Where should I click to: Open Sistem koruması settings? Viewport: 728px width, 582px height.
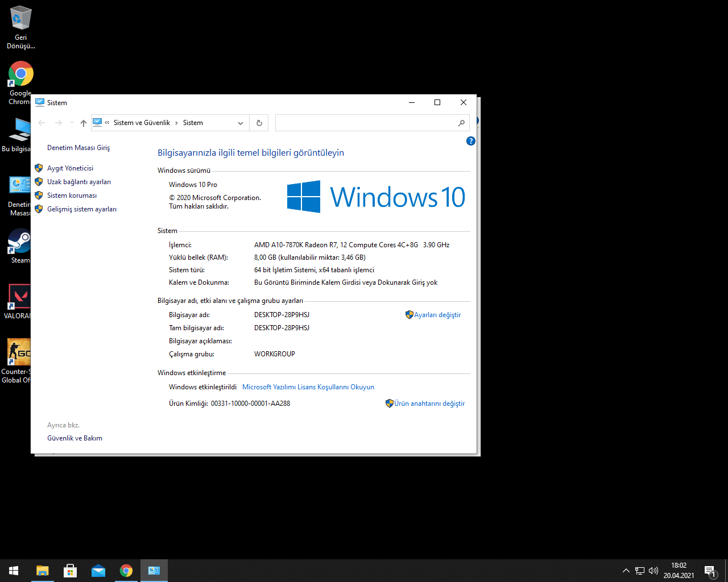[x=72, y=196]
